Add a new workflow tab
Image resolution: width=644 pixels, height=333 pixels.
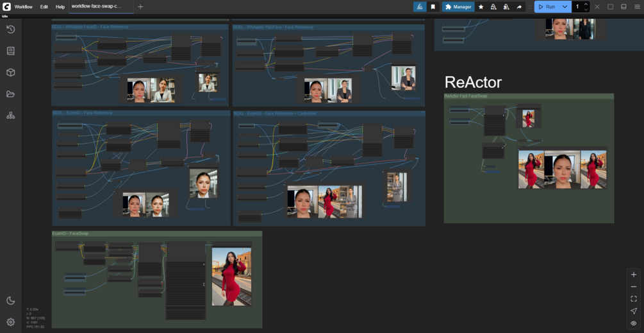140,6
